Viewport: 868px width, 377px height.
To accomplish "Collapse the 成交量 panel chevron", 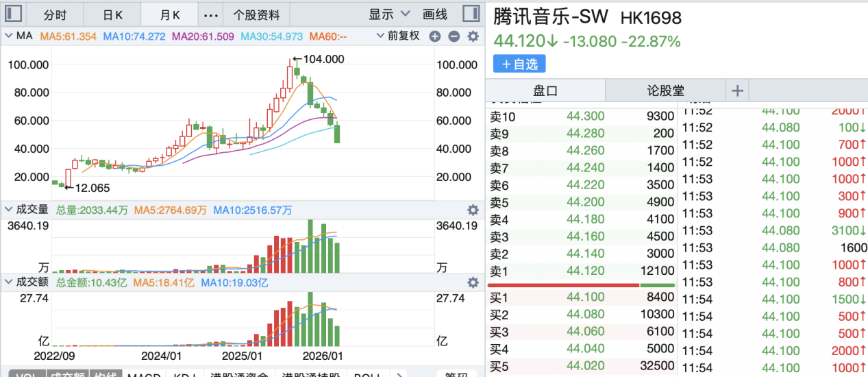I will click(x=9, y=210).
